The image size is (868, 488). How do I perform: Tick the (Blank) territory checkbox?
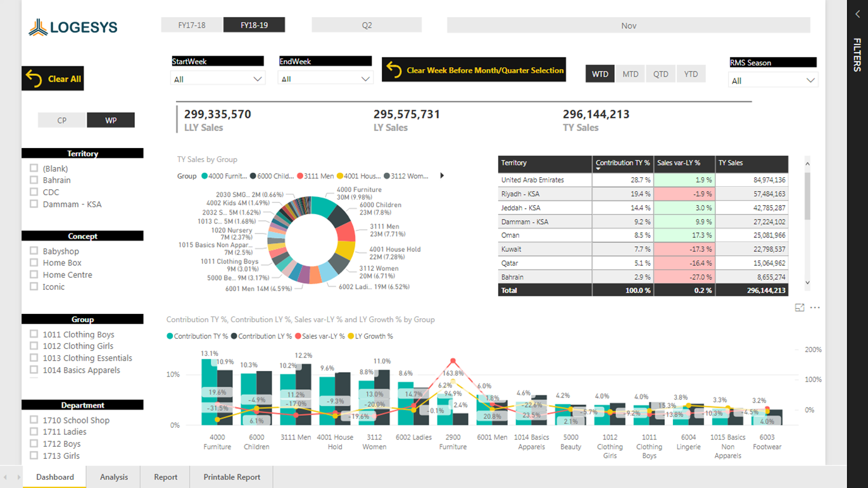[x=34, y=168]
